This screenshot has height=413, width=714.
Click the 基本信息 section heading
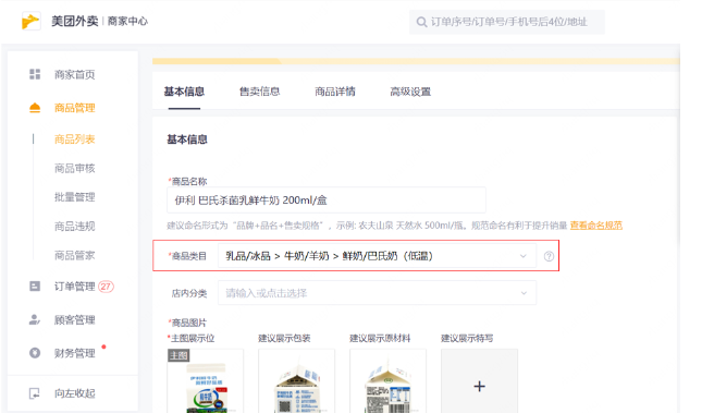(187, 139)
